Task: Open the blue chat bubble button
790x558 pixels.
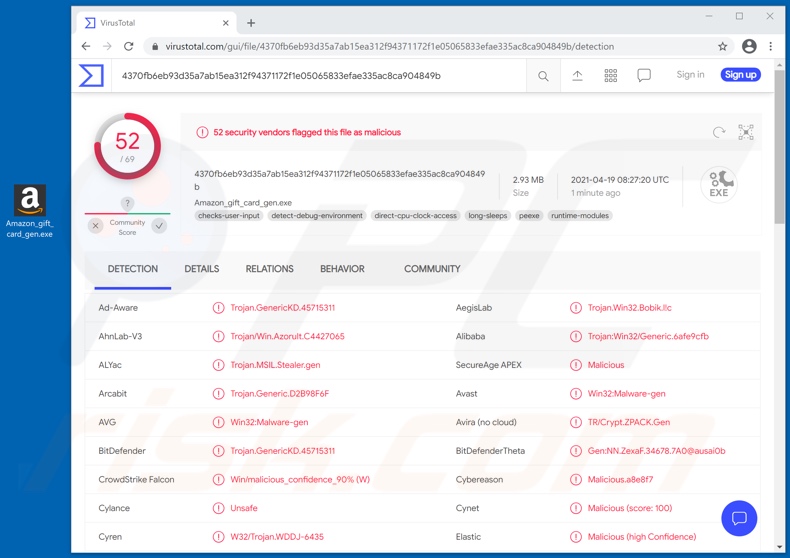Action: (739, 517)
